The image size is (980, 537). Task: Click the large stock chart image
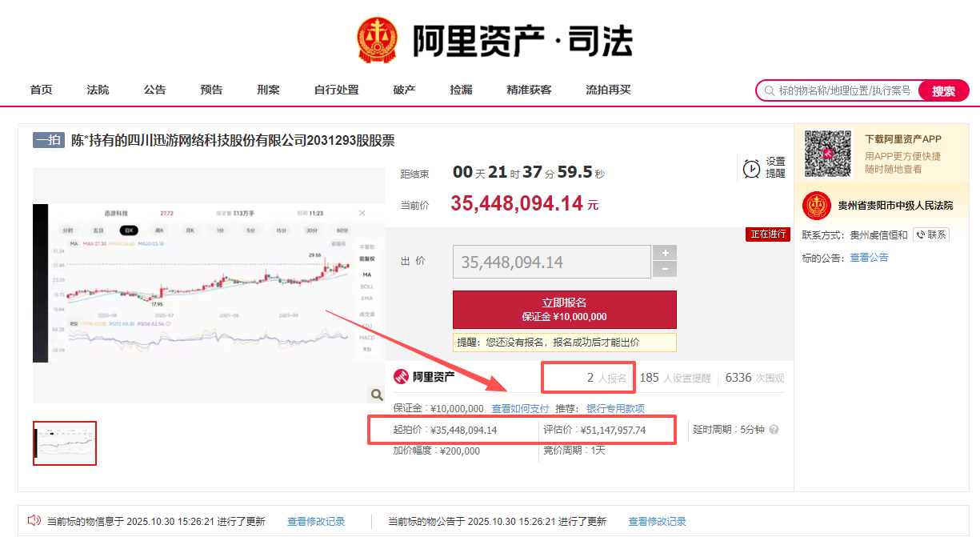click(209, 285)
